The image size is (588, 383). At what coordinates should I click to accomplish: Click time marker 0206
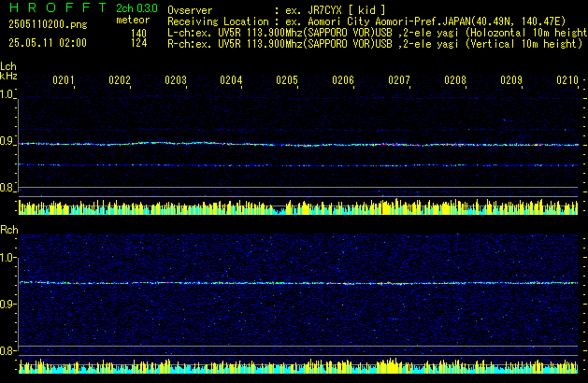point(343,80)
